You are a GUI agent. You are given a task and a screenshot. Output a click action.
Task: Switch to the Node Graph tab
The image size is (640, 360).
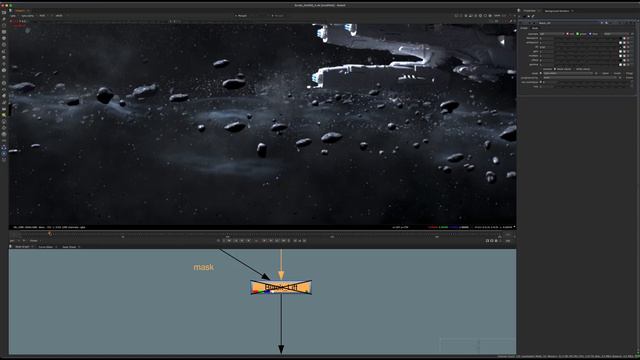point(22,247)
